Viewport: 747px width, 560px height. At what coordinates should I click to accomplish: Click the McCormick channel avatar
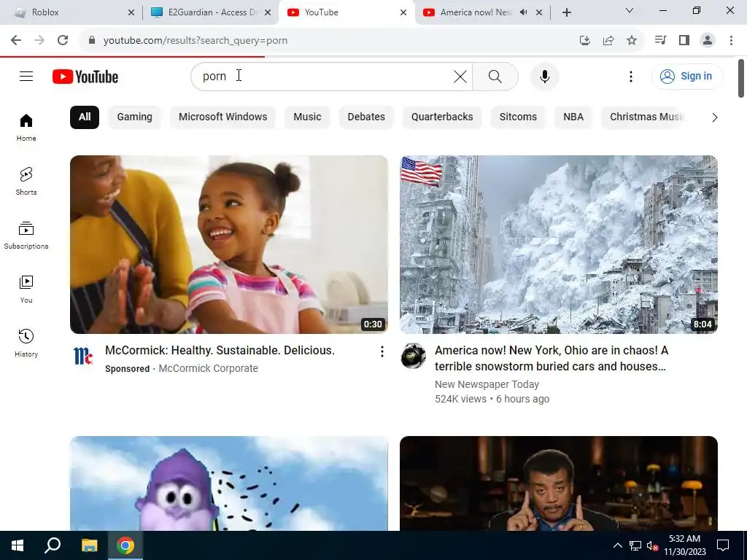pos(83,356)
